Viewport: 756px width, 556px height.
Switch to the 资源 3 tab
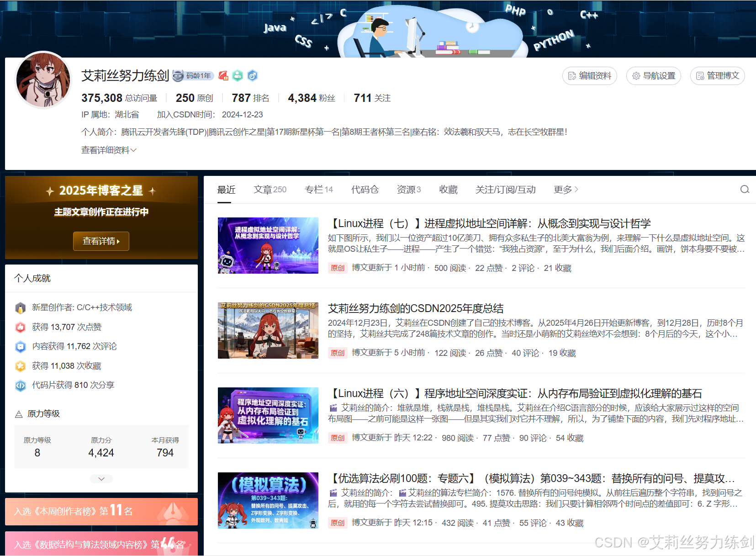click(x=409, y=190)
